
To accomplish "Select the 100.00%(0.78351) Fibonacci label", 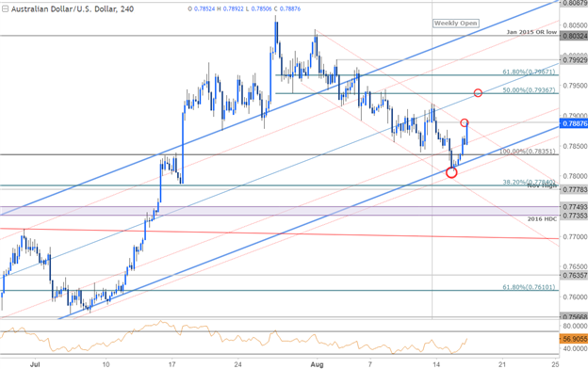I will point(528,152).
